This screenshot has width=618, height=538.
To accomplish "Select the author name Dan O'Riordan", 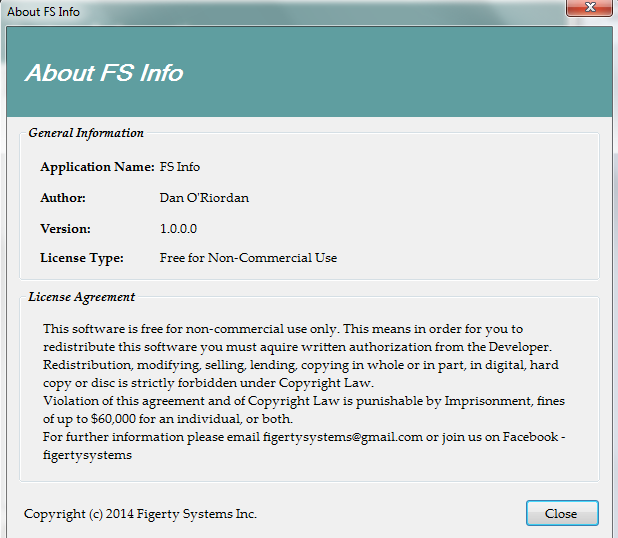I will tap(204, 197).
